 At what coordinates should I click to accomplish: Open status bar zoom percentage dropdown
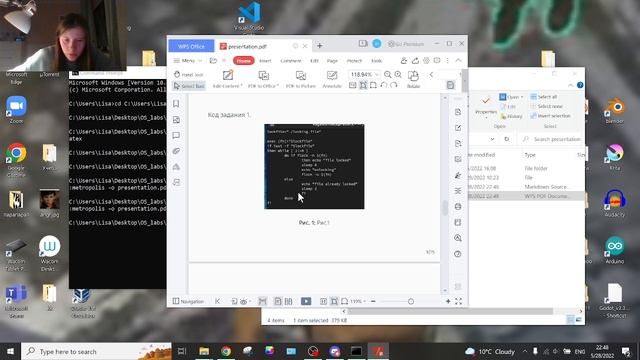click(x=358, y=301)
